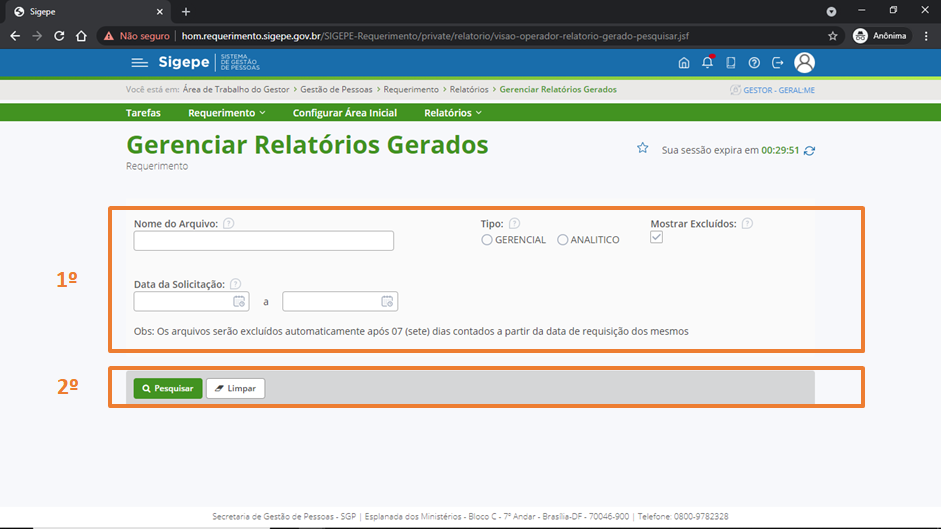Screen dimensions: 945x529
Task: Click session timer text 00:29:51
Action: pos(780,150)
